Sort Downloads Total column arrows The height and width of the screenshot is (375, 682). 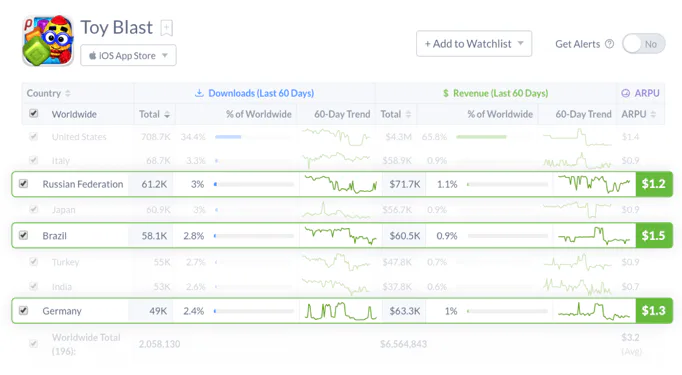(167, 114)
